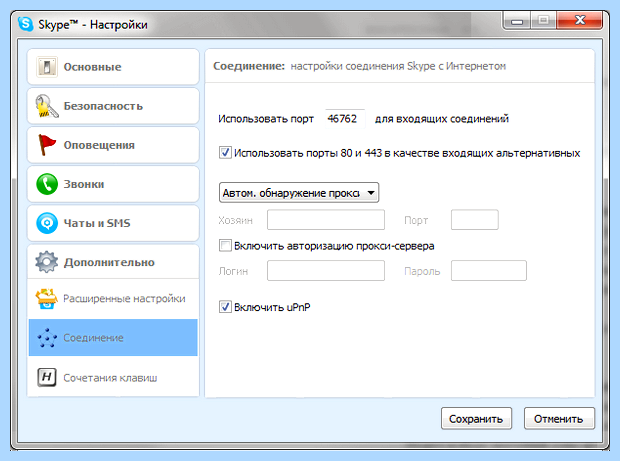Minimize the Skype settings window
Image resolution: width=620 pixels, height=461 pixels.
tap(517, 21)
